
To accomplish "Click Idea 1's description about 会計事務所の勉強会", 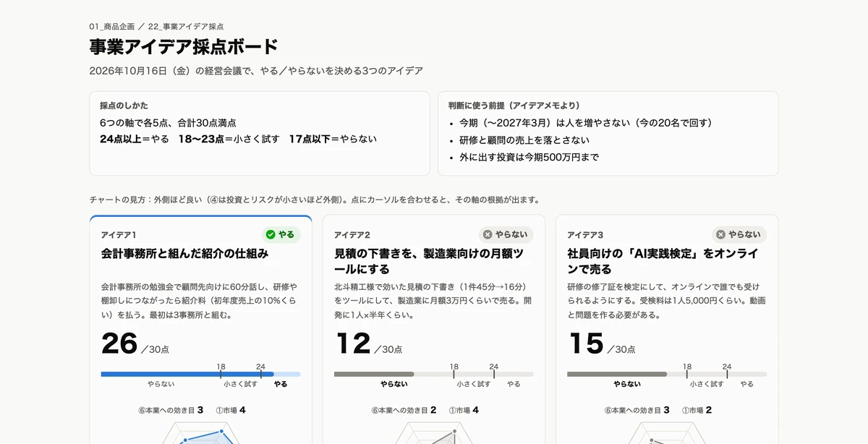I will 200,301.
